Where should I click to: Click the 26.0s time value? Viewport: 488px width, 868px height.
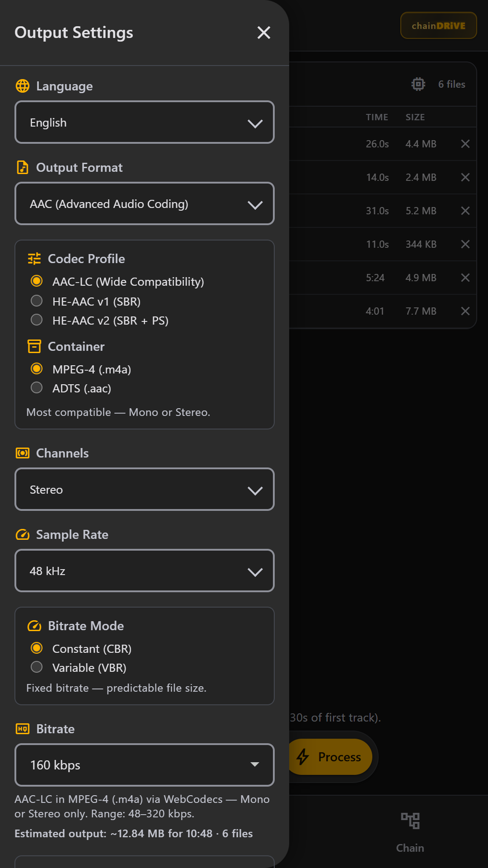click(x=377, y=144)
